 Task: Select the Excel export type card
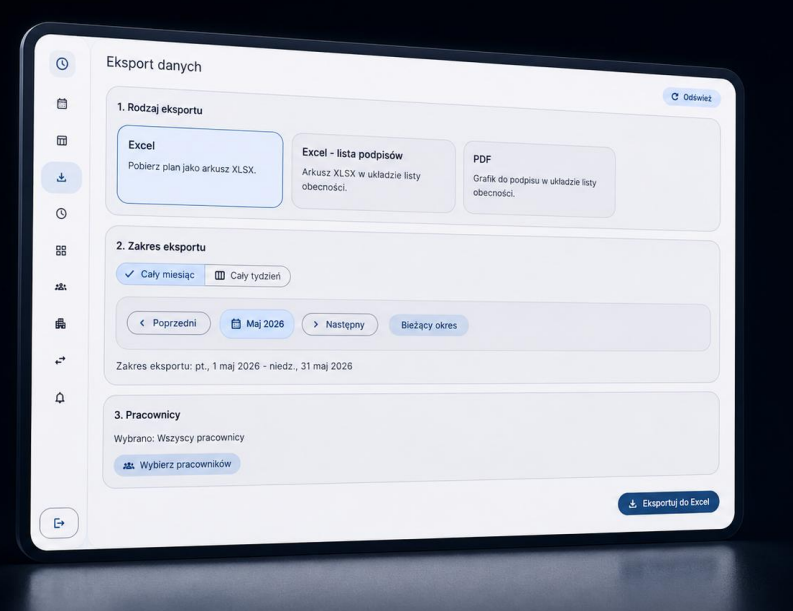[x=200, y=166]
